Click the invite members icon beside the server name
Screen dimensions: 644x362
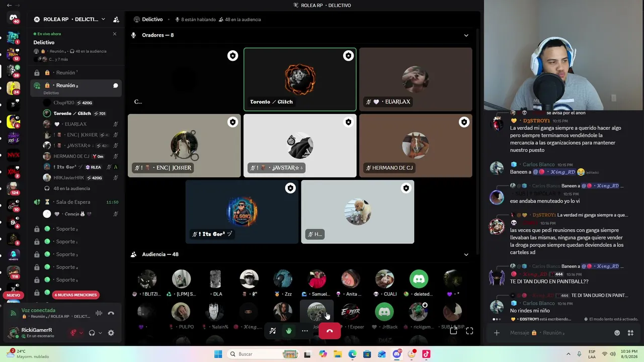tap(116, 20)
